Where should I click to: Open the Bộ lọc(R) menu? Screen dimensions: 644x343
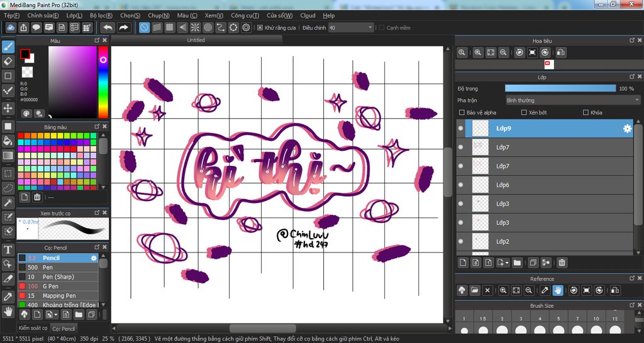[101, 16]
